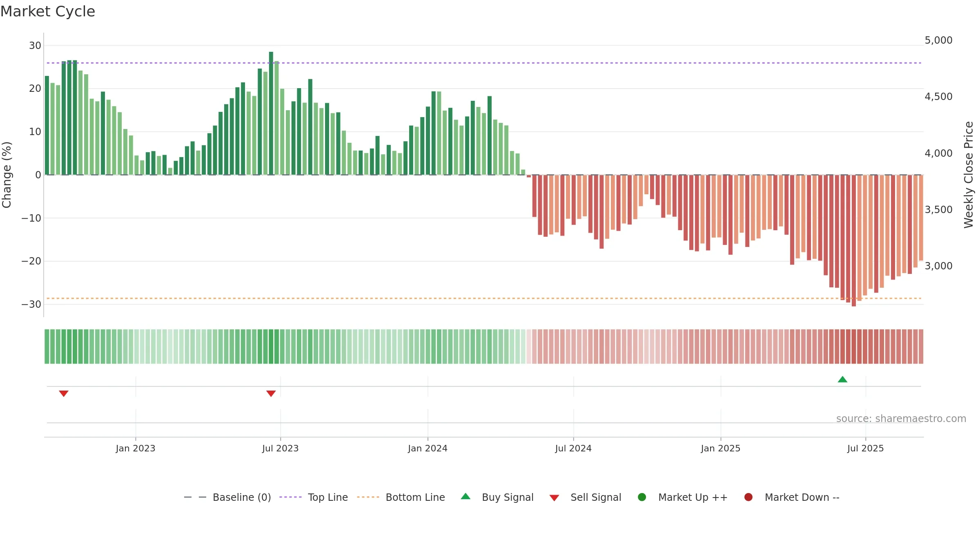Click the Jan 2024 x-axis label
980x551 pixels.
(428, 449)
